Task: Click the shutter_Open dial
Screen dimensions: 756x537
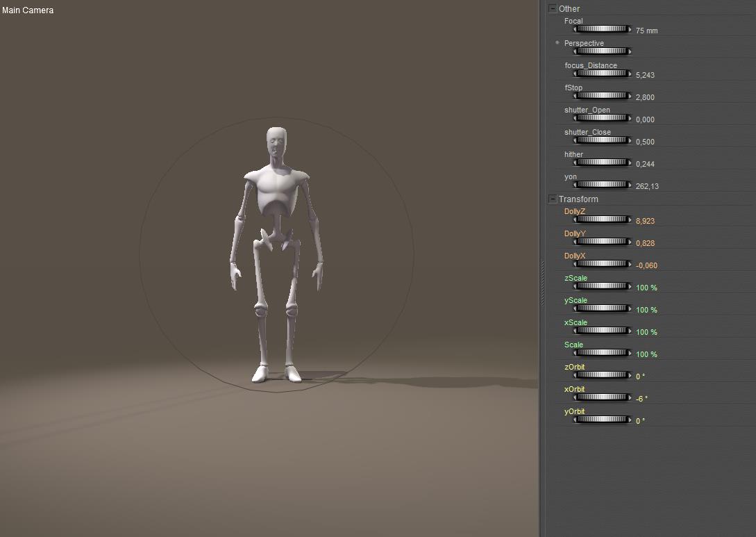Action: tap(602, 118)
